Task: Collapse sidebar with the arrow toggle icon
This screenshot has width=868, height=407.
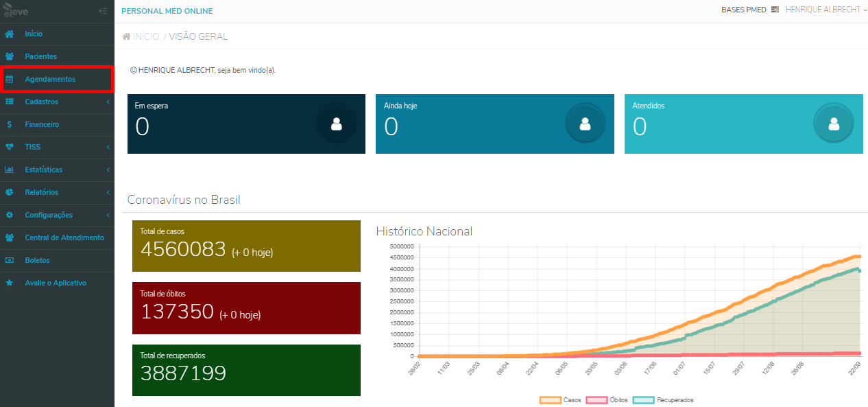Action: click(x=103, y=11)
